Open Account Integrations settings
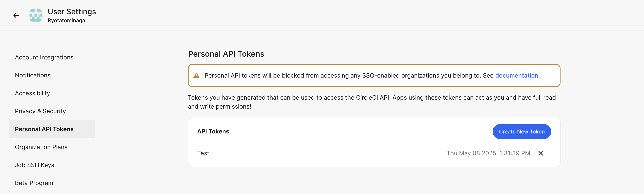Viewport: 644px width, 194px height. tap(44, 57)
